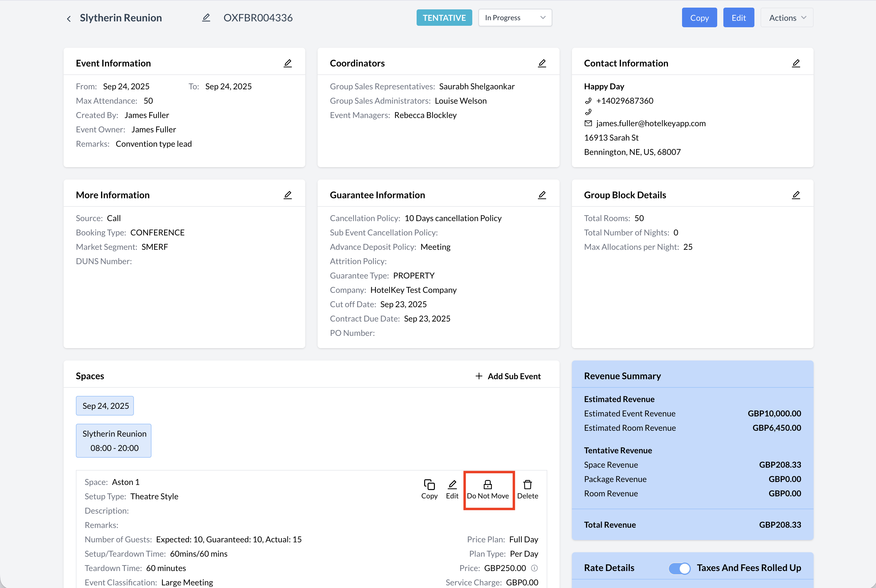The width and height of the screenshot is (876, 588).
Task: Click the back arrow beside Slytherin Reunion
Action: click(x=69, y=18)
